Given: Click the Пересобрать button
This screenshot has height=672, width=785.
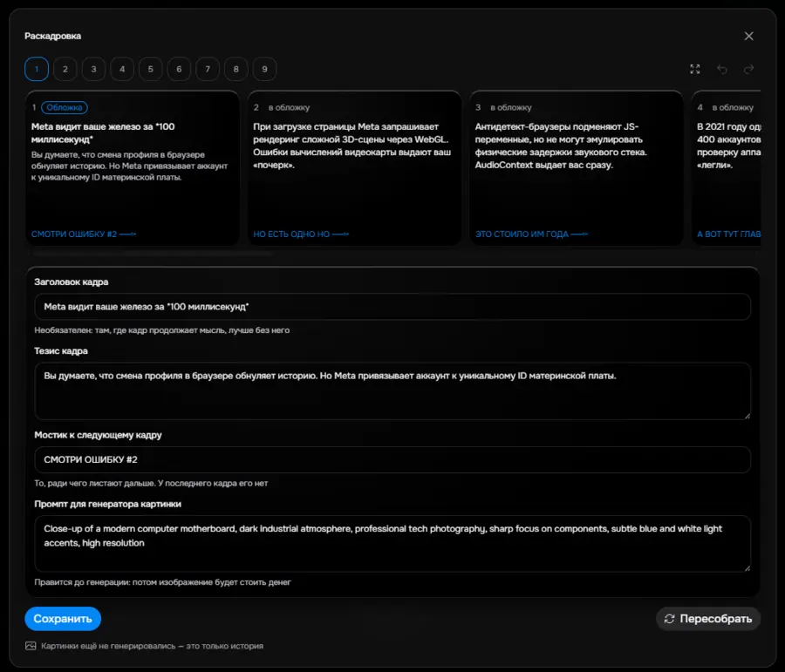Looking at the screenshot, I should click(708, 619).
